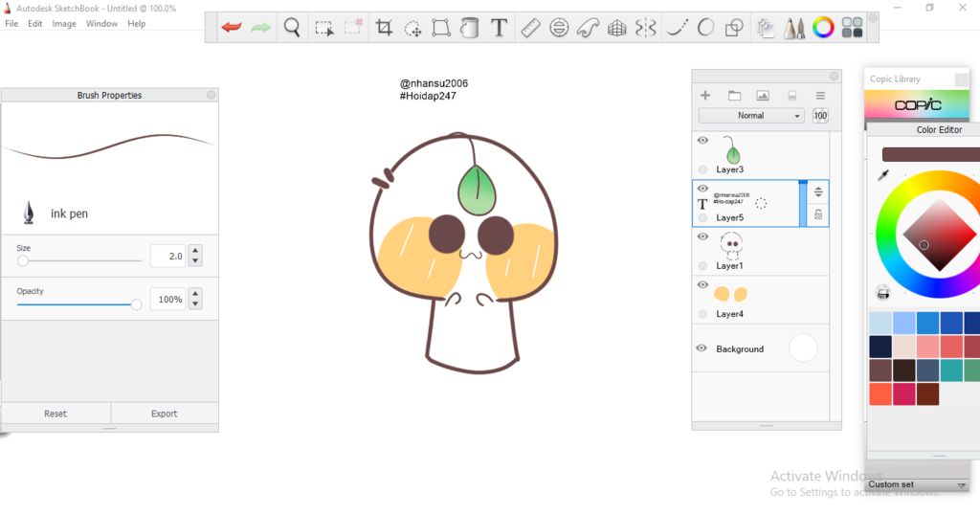Viewport: 980px width, 516px height.
Task: Click the Opacity slider handle
Action: tap(136, 304)
